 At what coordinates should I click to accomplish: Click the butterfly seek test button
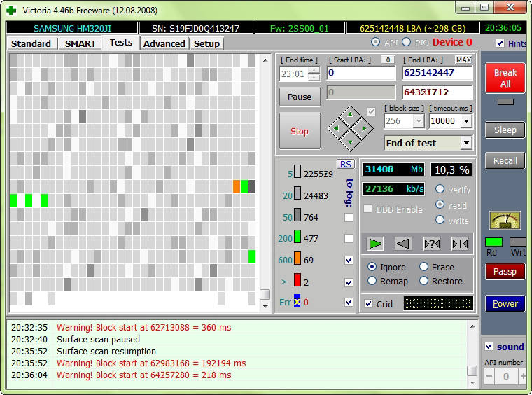460,243
